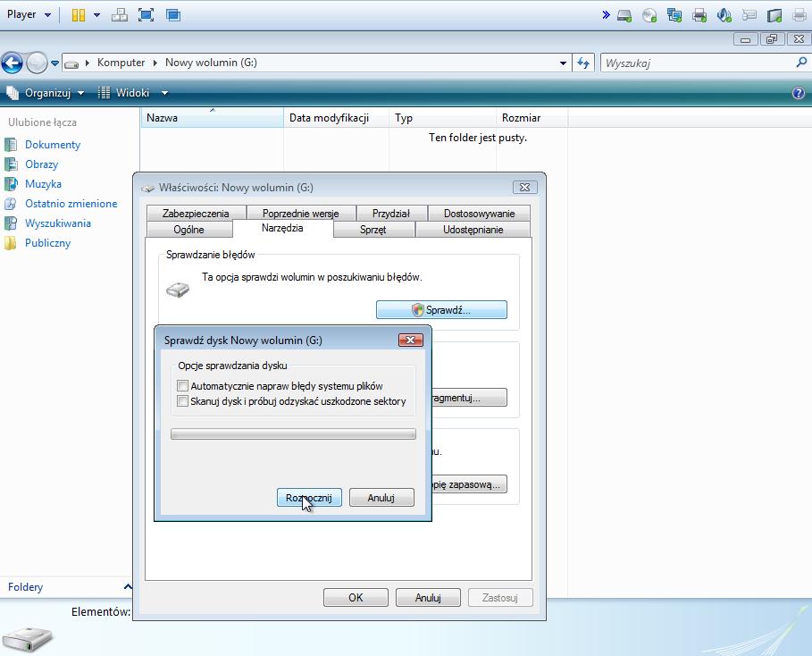Open the Publiczny folder link
Screen dimensions: 812x656
47,243
